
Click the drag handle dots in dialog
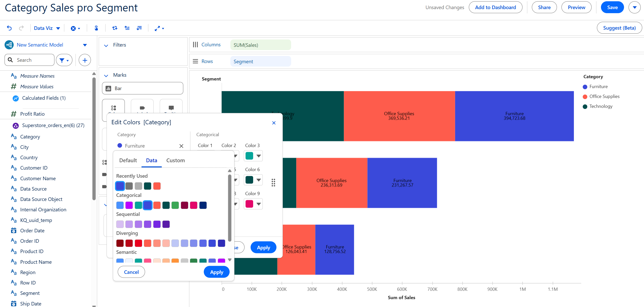[273, 182]
